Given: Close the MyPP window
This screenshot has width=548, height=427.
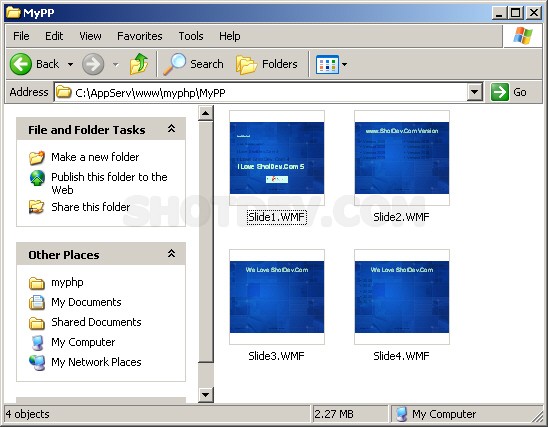Looking at the screenshot, I should 534,13.
